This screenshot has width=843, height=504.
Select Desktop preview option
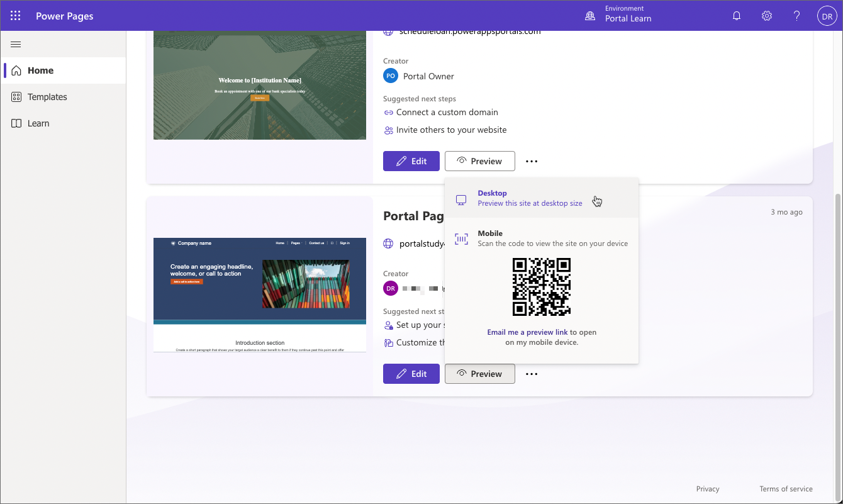click(529, 198)
